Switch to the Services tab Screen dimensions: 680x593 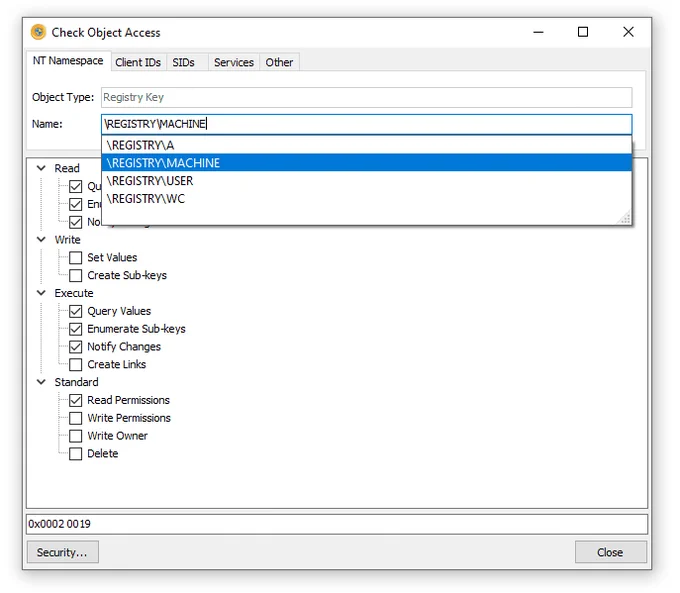click(x=234, y=62)
